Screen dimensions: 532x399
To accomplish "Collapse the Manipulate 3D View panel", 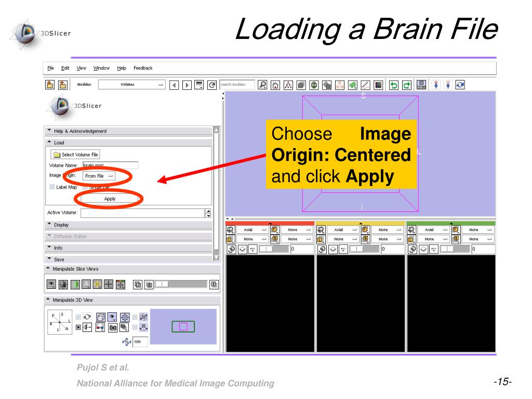I will point(132,300).
